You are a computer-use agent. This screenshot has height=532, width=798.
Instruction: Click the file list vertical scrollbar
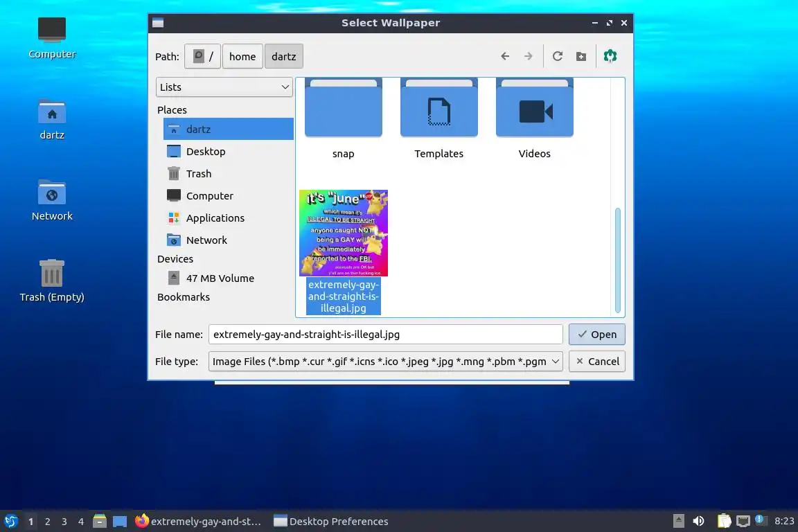pos(617,260)
